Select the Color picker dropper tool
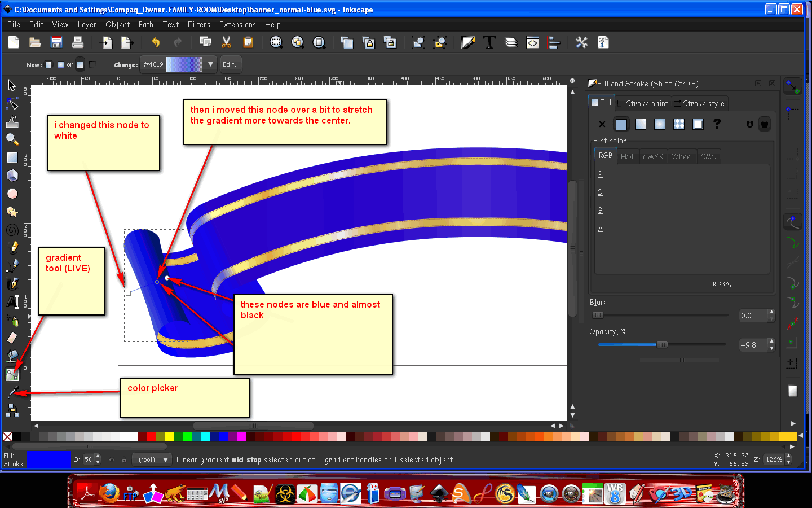This screenshot has width=812, height=508. 12,392
